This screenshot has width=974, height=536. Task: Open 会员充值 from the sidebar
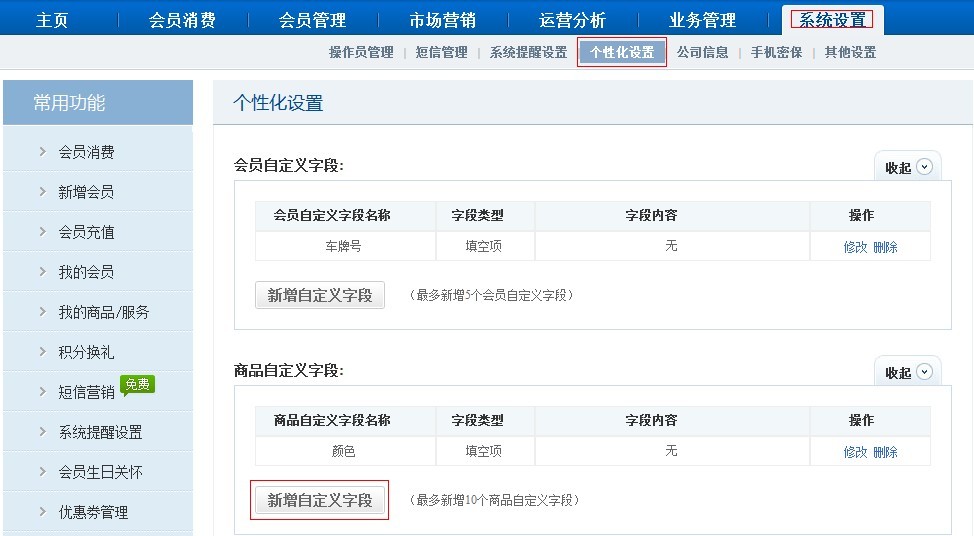tap(86, 232)
